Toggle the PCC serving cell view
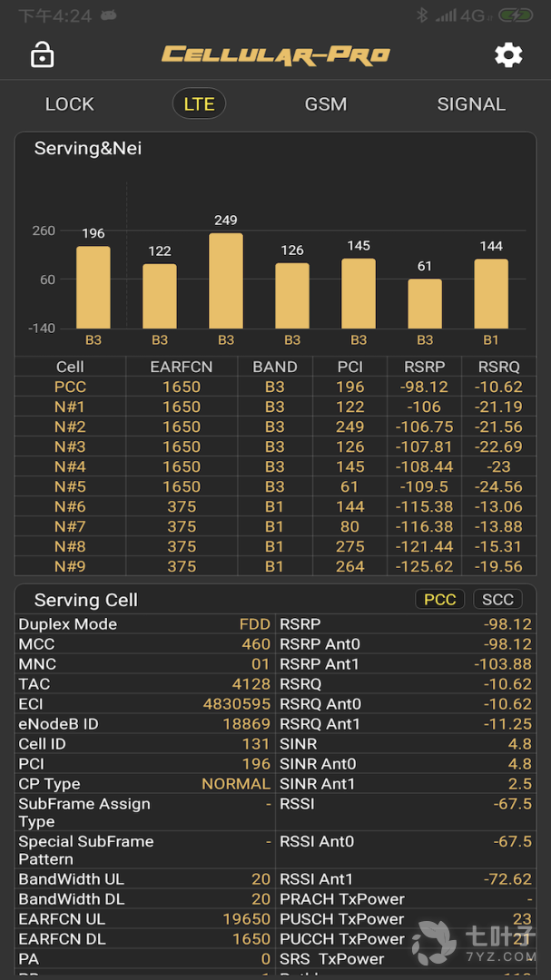Screen dimensions: 551x980 (x=440, y=600)
